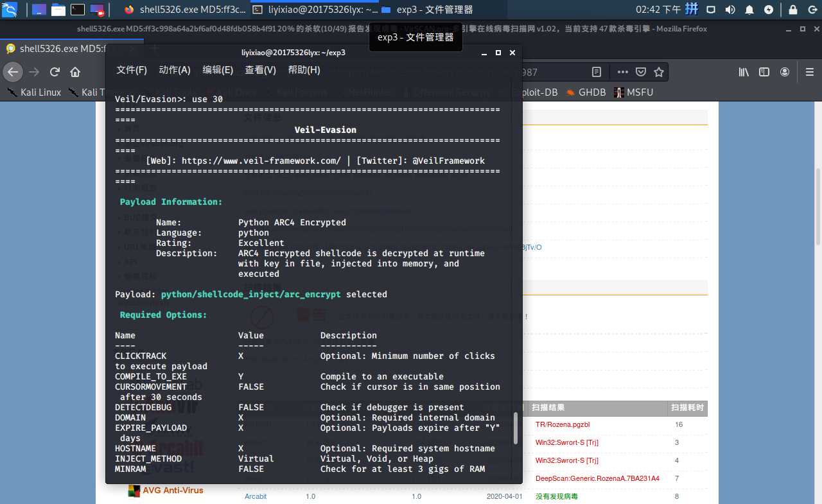The image size is (822, 504).
Task: Open terminal 文件(F) menu
Action: pos(132,70)
